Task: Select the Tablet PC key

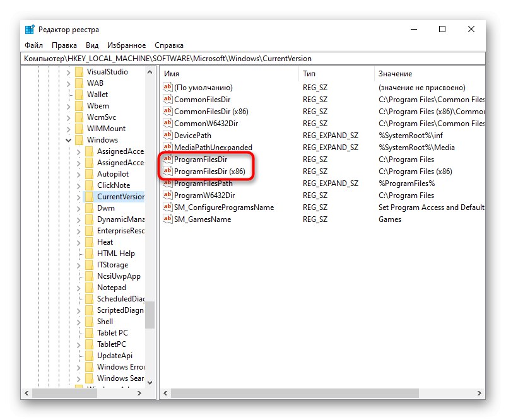Action: tap(112, 332)
